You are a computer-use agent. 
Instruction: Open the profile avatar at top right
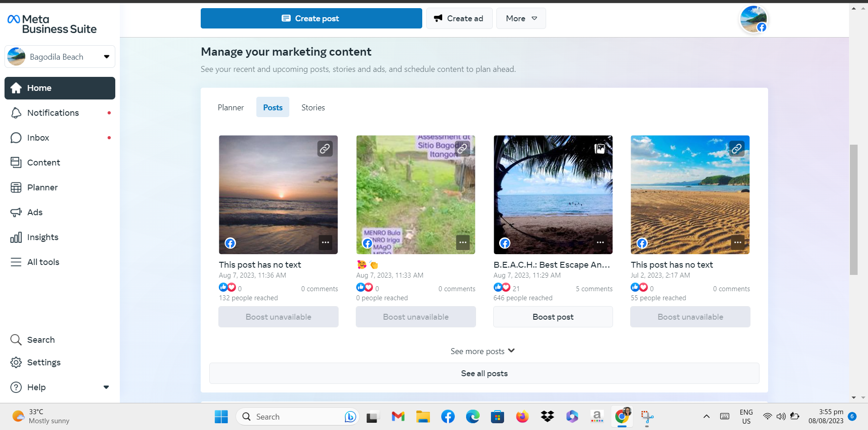tap(753, 19)
